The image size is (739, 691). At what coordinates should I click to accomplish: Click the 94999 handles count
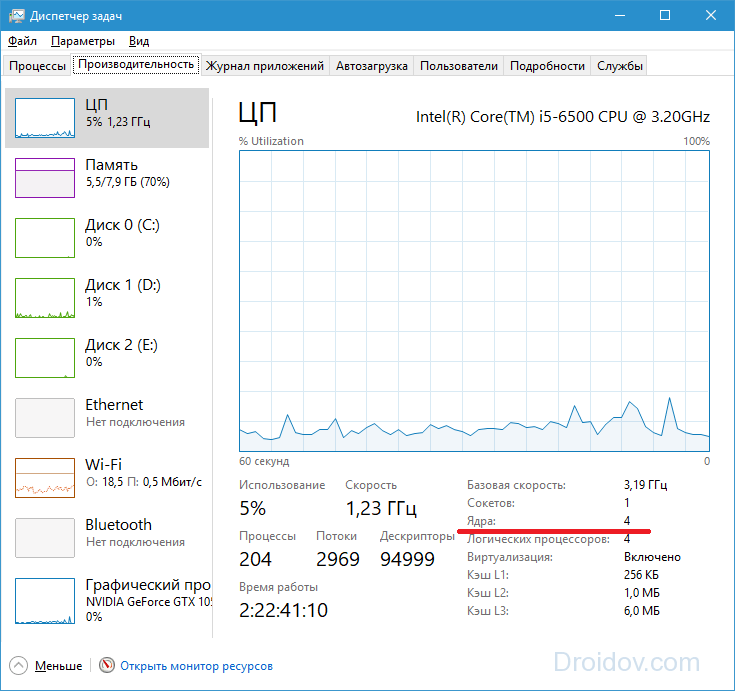407,559
